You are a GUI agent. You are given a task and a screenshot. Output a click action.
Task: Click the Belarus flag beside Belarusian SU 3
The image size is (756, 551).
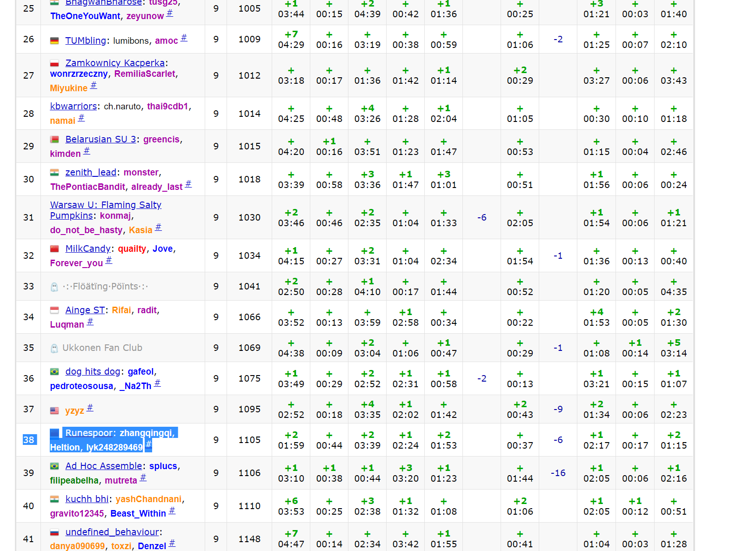coord(54,140)
